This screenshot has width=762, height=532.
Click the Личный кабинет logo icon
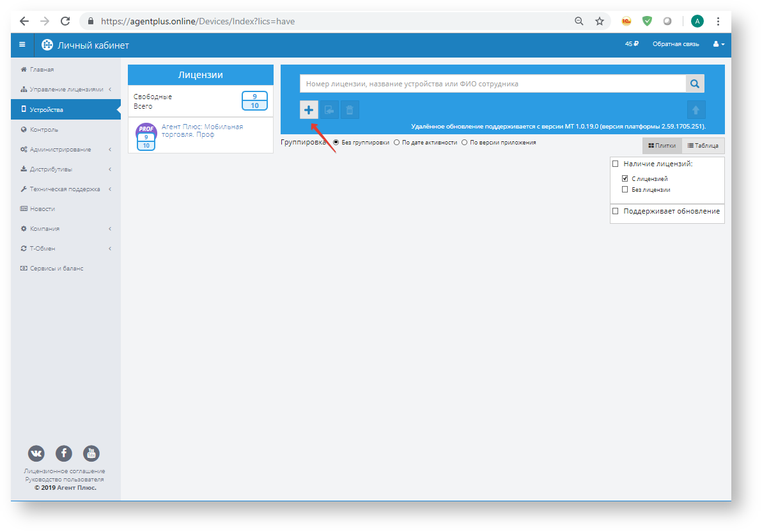pyautogui.click(x=47, y=45)
